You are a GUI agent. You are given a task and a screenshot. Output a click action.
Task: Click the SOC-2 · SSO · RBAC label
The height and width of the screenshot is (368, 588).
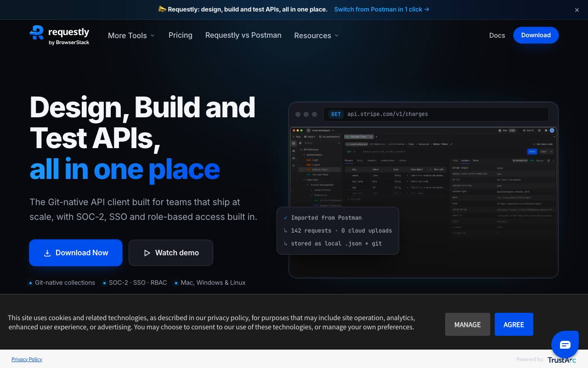click(x=138, y=282)
